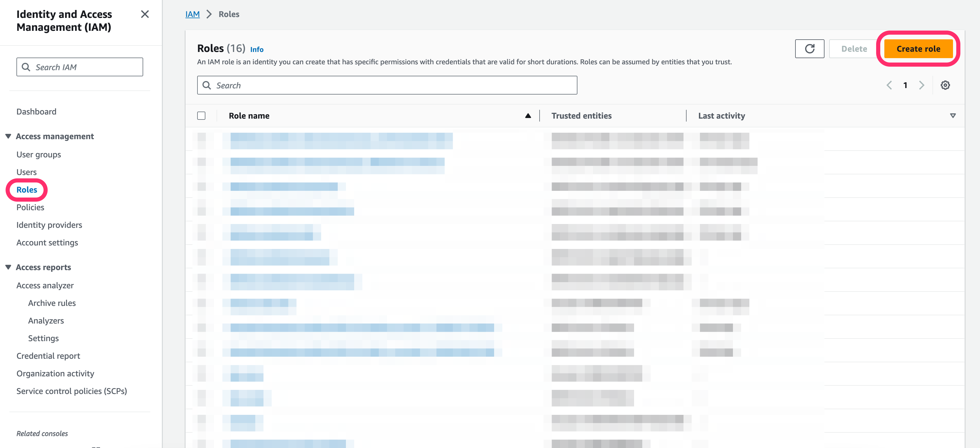Click the magnifier in roles search box
Image resolution: width=980 pixels, height=448 pixels.
coord(207,85)
